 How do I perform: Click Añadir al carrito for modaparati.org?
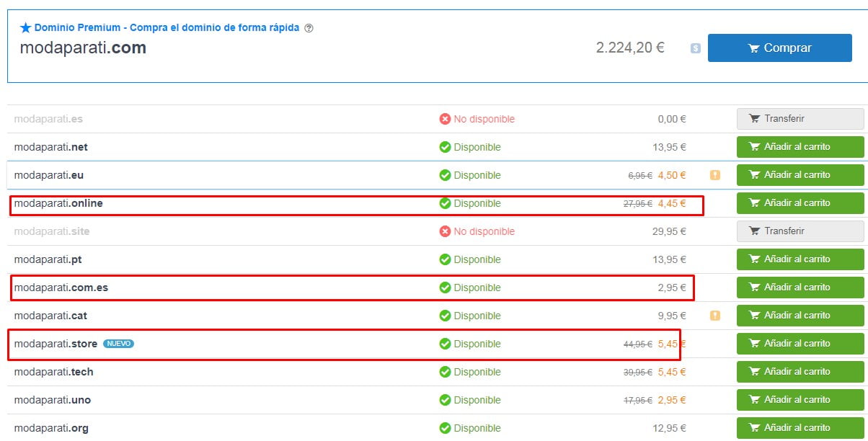point(799,427)
